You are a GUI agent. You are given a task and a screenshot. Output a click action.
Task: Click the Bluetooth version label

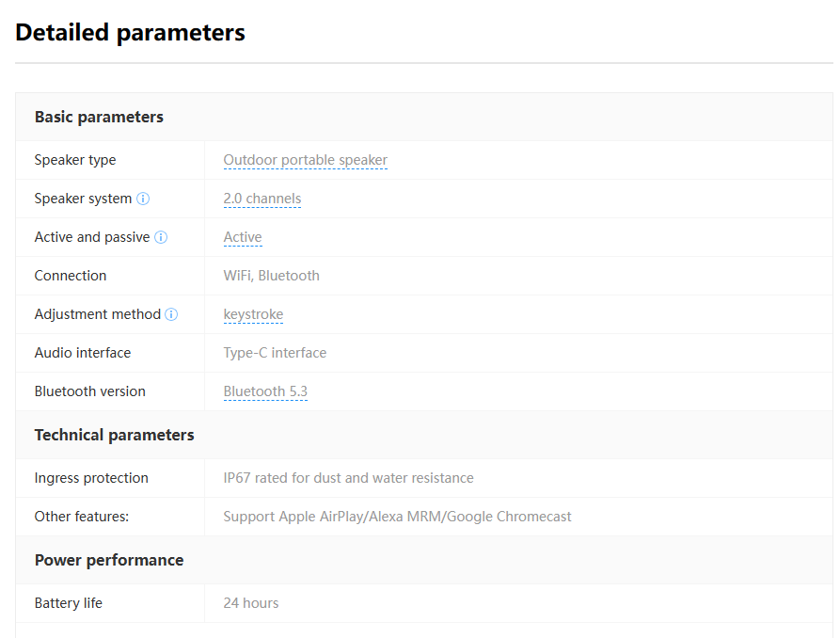90,391
